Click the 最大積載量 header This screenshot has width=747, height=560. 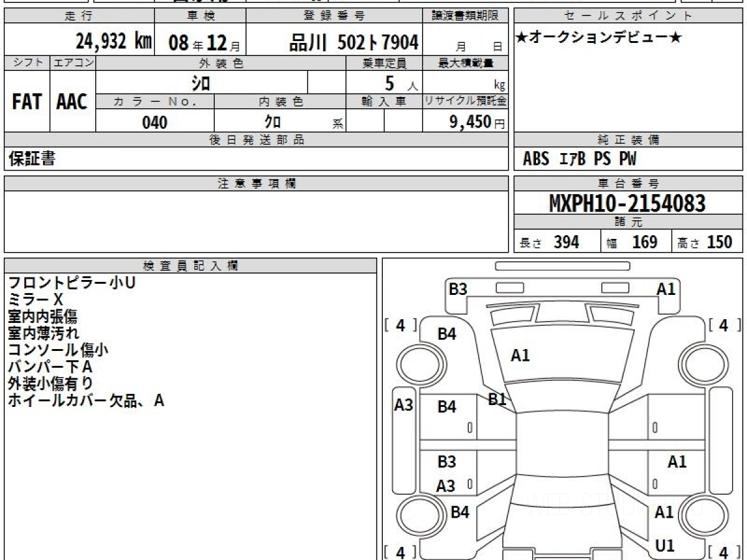(x=466, y=63)
